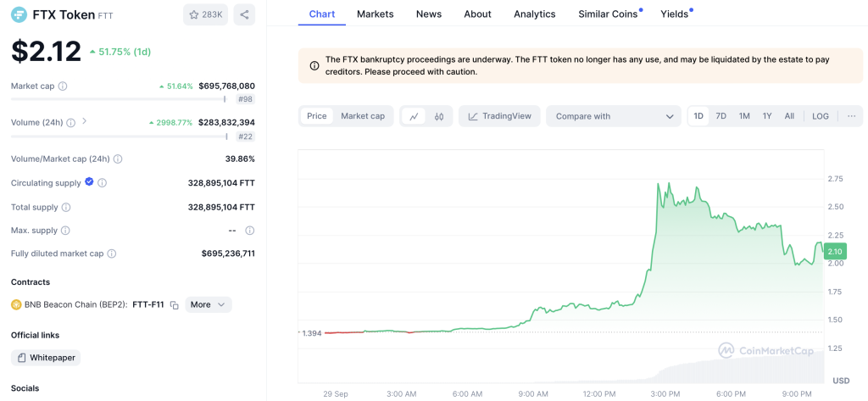This screenshot has height=401, width=868.
Task: Open the News tab
Action: [429, 14]
